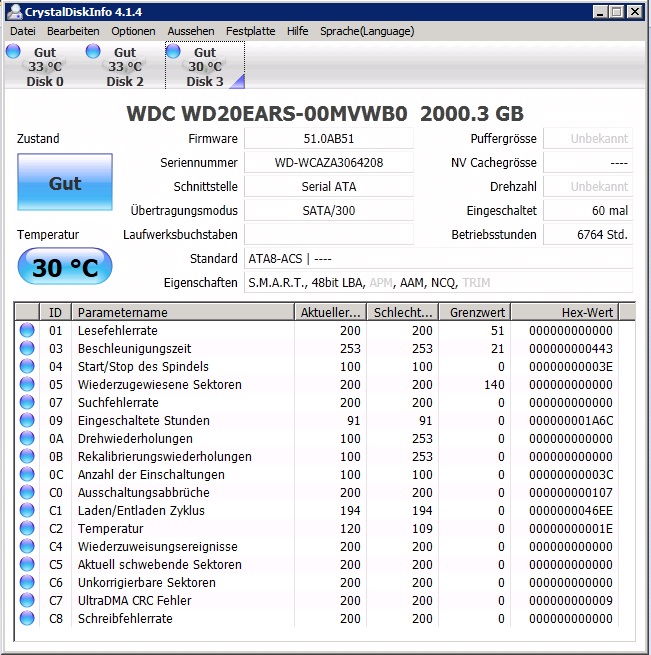Viewport: 651px width, 655px height.
Task: Select the Disk 3 tab
Action: 205,66
